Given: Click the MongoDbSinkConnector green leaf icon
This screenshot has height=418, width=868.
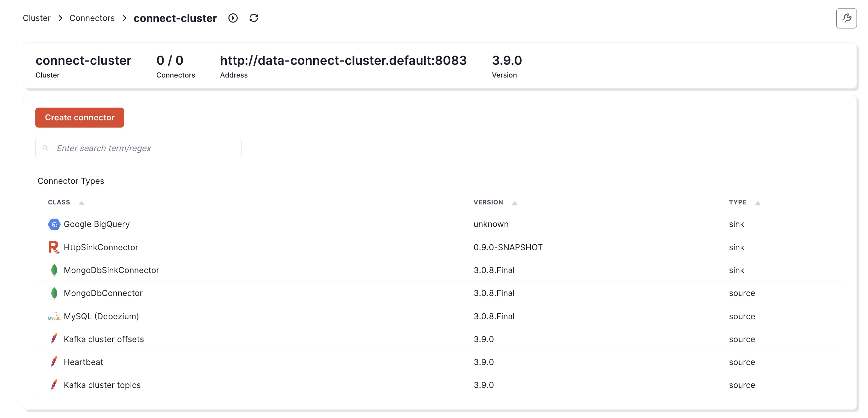Looking at the screenshot, I should 54,270.
